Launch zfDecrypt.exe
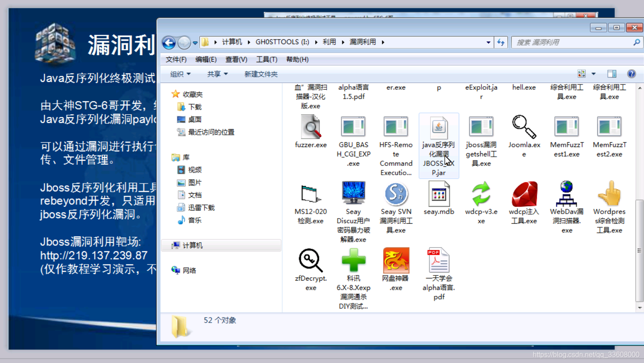Viewport: 644px width, 363px height. tap(310, 261)
